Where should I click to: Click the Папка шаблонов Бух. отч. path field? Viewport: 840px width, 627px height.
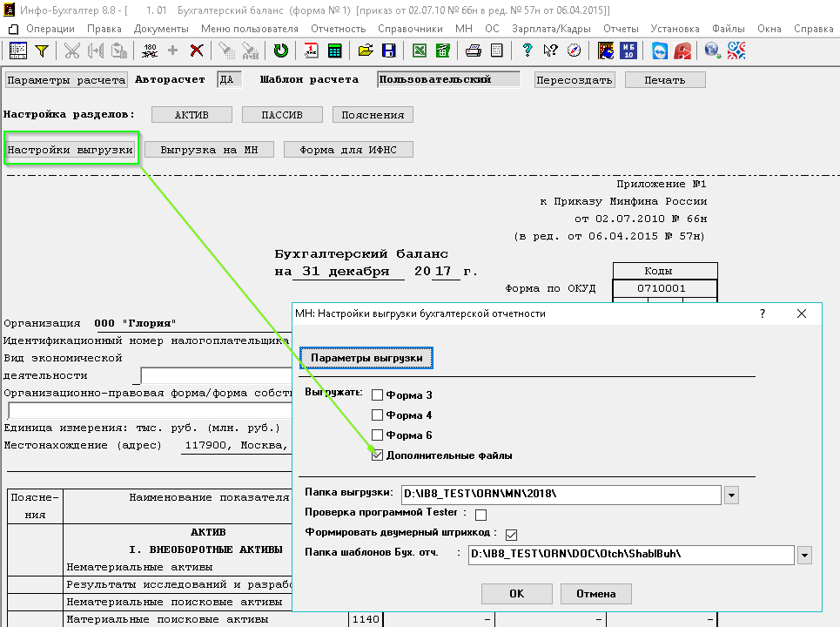click(631, 555)
